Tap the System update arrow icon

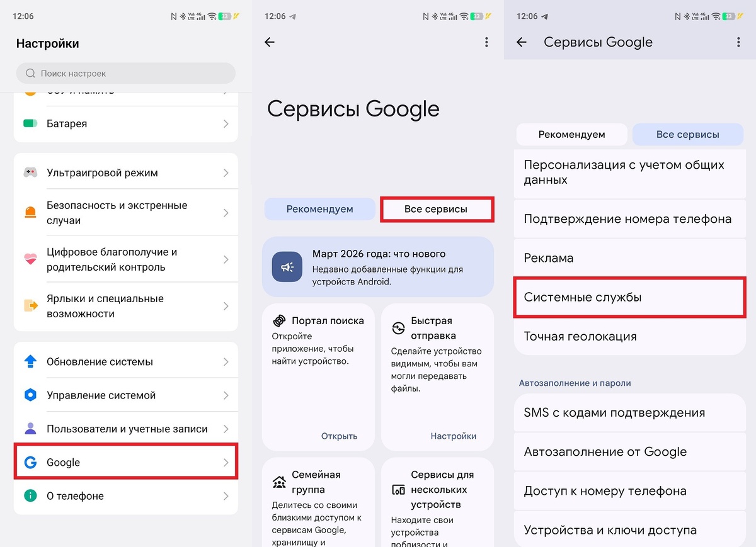(x=30, y=362)
